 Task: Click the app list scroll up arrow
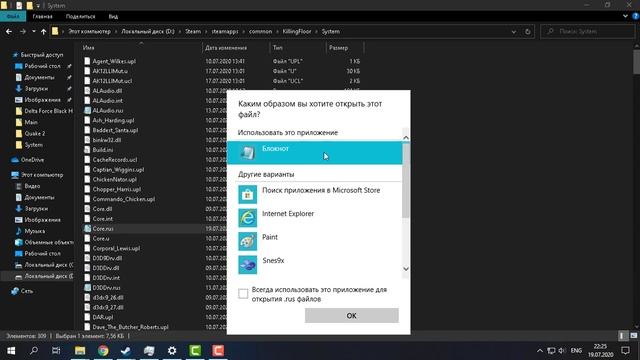pyautogui.click(x=406, y=138)
